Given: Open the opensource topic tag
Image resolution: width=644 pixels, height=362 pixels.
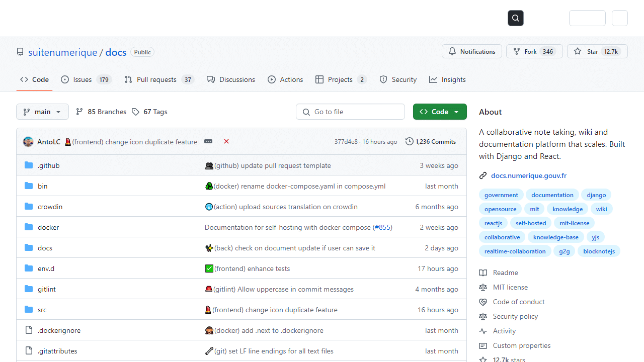Looking at the screenshot, I should pyautogui.click(x=500, y=209).
